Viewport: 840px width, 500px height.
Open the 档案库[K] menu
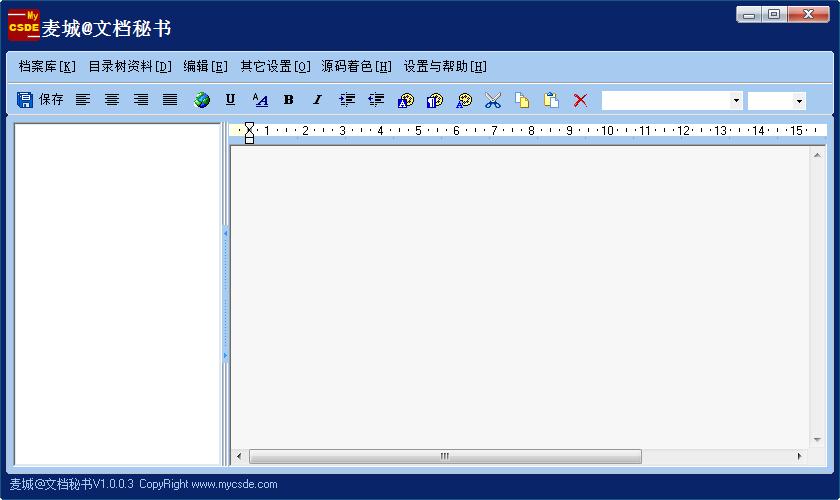[47, 66]
